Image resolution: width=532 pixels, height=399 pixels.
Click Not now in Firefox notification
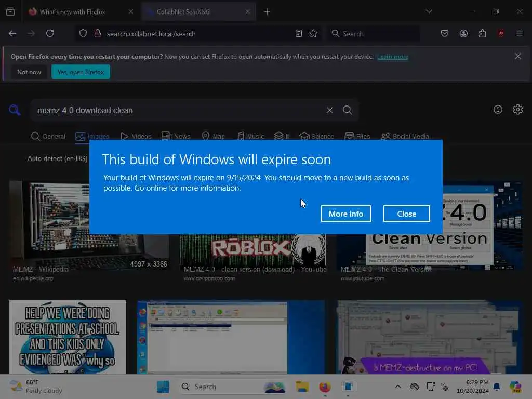[x=29, y=72]
